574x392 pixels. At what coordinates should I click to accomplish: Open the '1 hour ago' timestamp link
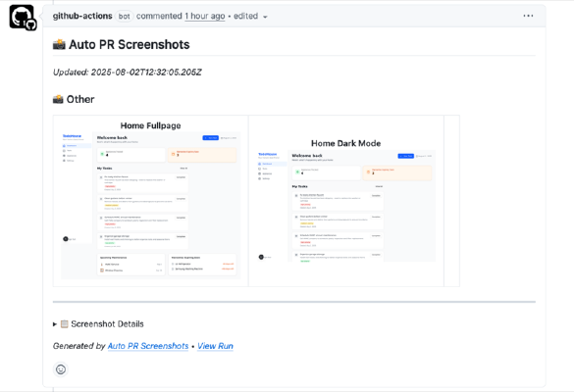(205, 16)
